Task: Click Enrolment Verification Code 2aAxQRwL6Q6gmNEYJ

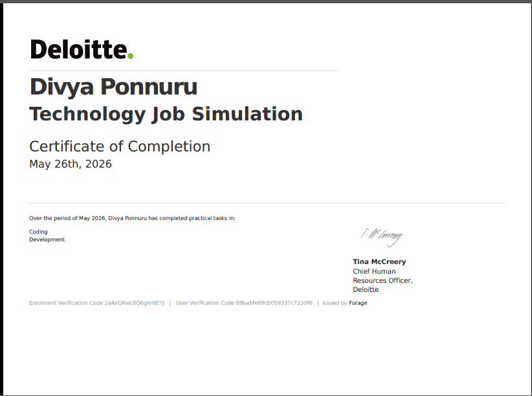Action: (96, 303)
